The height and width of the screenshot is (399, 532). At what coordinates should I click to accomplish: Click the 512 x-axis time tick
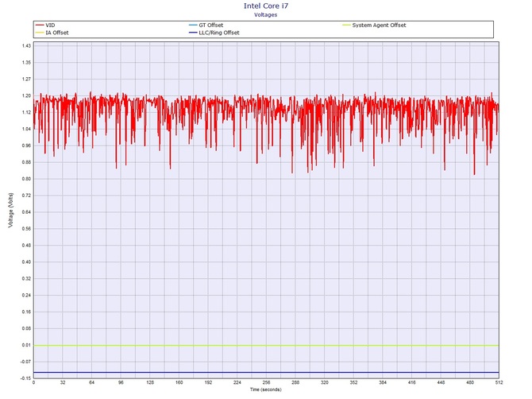point(499,382)
